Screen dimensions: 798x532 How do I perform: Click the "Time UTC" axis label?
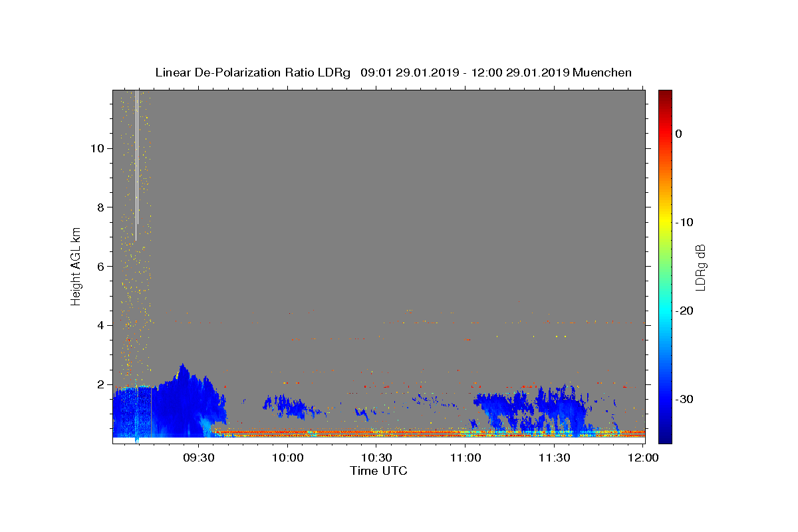click(x=378, y=471)
